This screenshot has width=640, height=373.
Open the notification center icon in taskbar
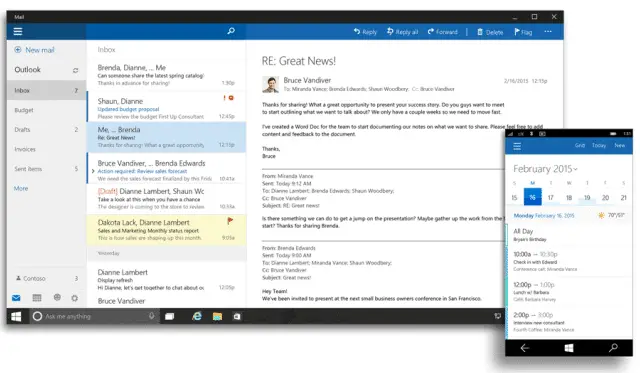[x=498, y=316]
